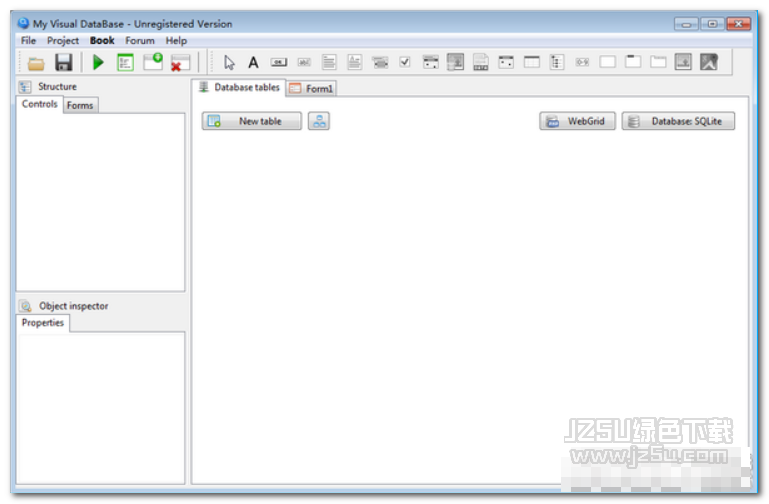Select the picture Image component tool

709,62
